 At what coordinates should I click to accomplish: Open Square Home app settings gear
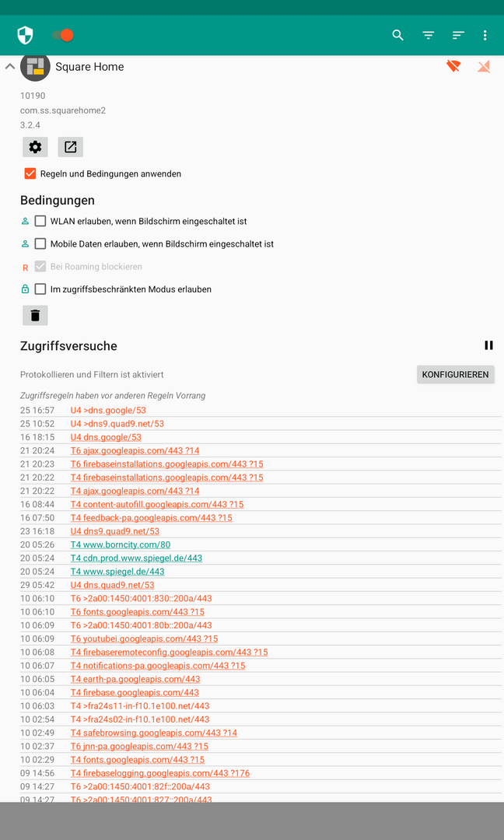(35, 147)
